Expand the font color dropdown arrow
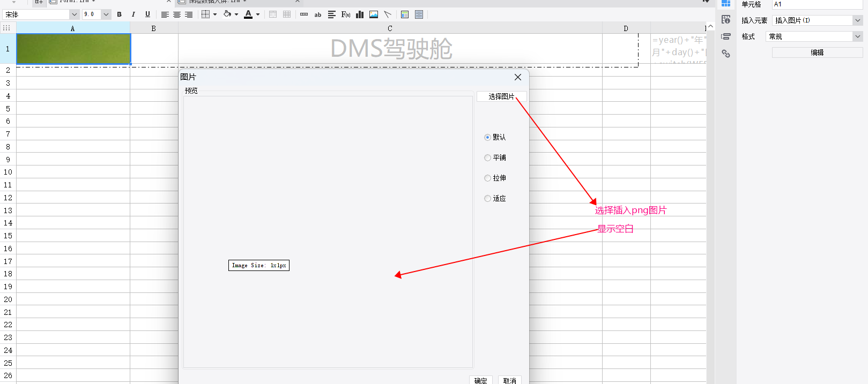The height and width of the screenshot is (384, 868). click(x=258, y=14)
